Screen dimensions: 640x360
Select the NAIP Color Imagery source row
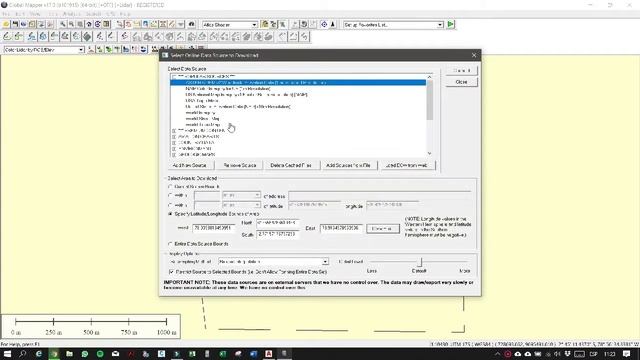[228, 89]
